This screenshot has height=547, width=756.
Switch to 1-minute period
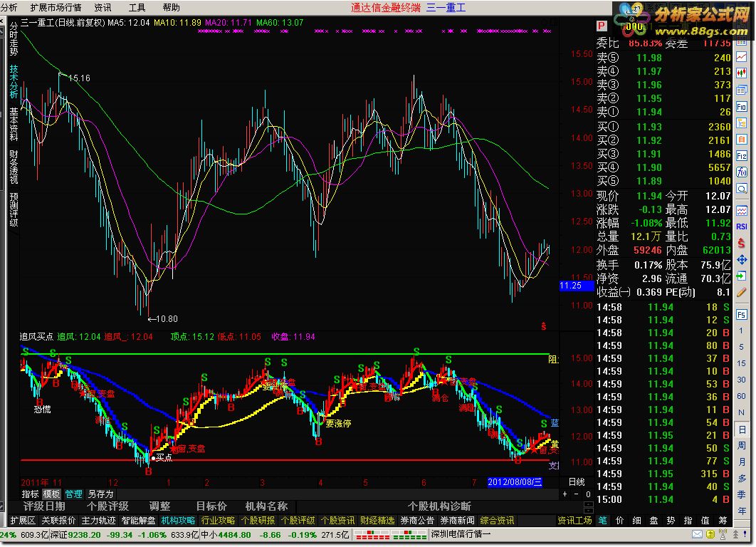[742, 331]
